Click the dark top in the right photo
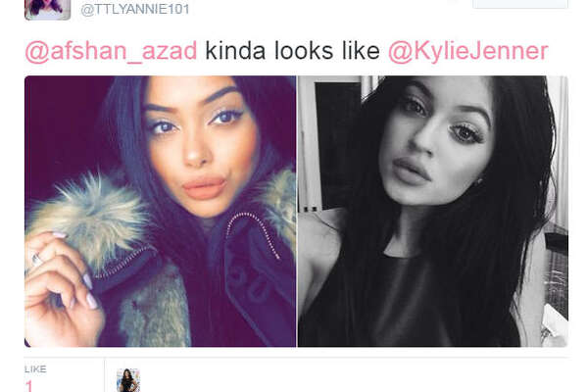This screenshot has width=588, height=392. pos(411,302)
